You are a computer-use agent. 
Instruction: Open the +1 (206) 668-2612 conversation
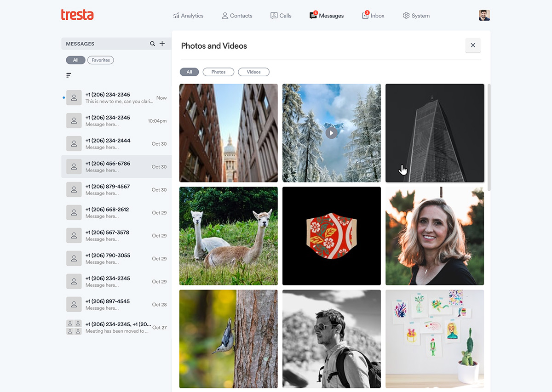116,212
